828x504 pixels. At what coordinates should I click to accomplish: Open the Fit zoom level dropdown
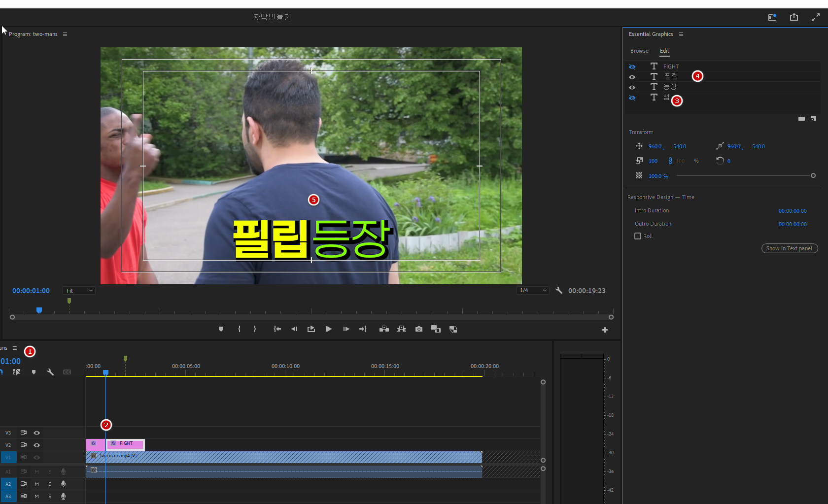79,291
